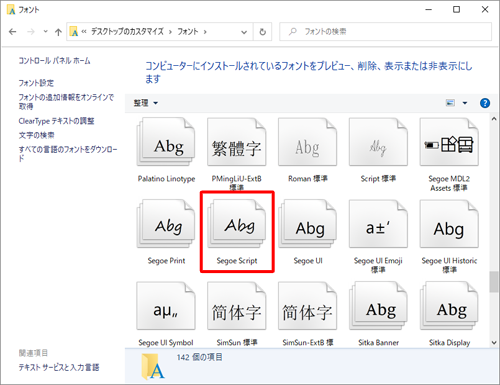500x385 pixels.
Task: Open ClearType テキストの調整 link
Action: [x=56, y=121]
